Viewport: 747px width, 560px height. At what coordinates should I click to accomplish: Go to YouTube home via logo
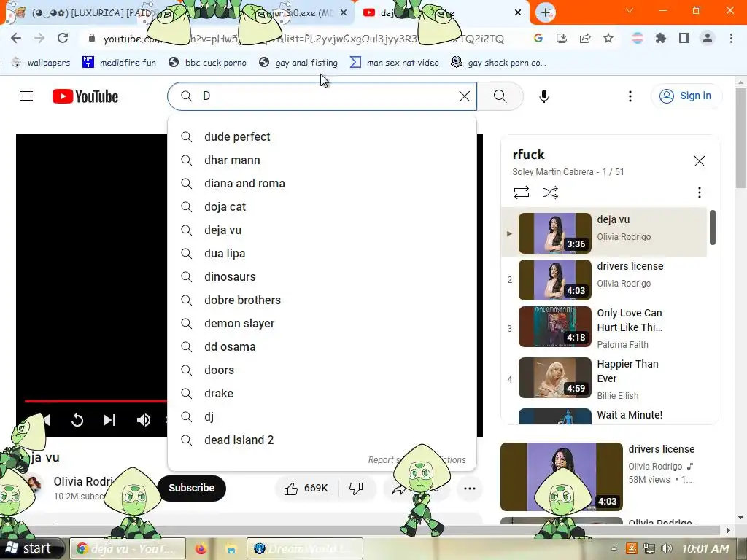tap(85, 96)
